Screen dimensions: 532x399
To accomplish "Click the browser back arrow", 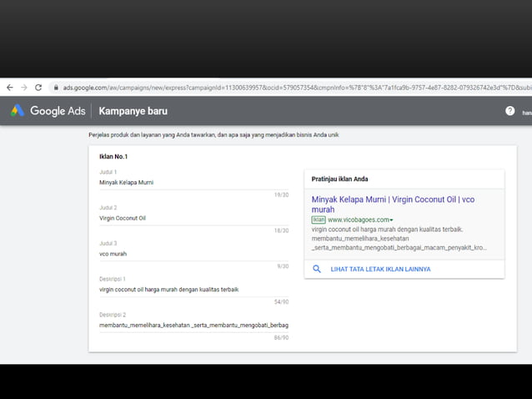I will coord(9,87).
